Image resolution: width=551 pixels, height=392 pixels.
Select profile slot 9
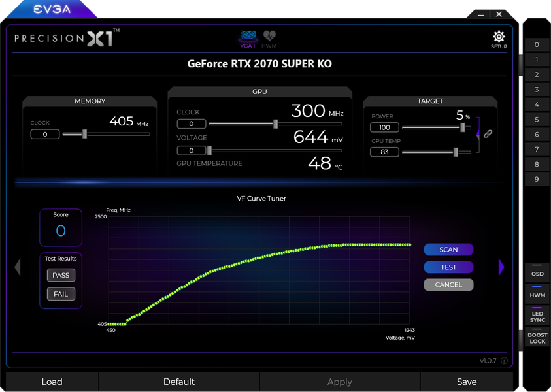(537, 179)
